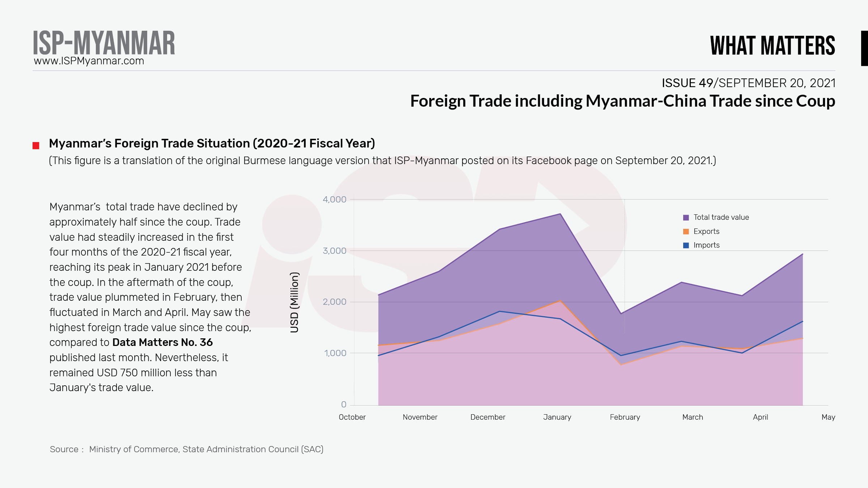Click the February x-axis label
868x488 pixels.
pos(625,417)
